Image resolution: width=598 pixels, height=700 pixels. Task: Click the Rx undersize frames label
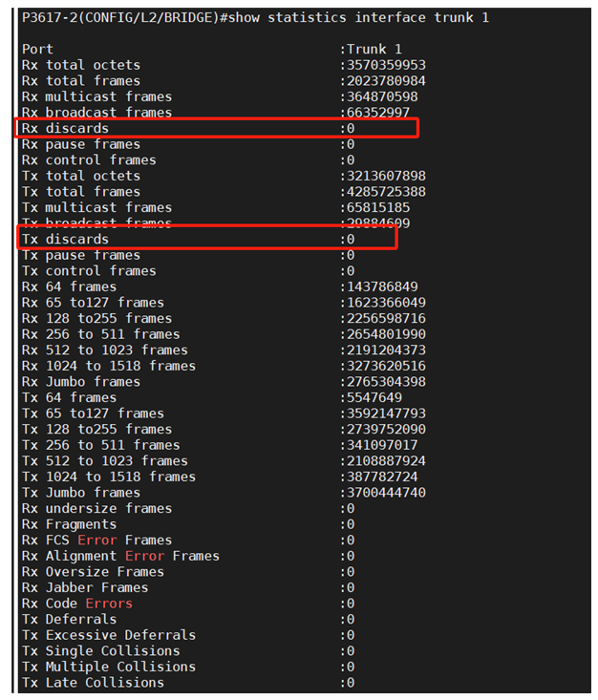[x=96, y=508]
